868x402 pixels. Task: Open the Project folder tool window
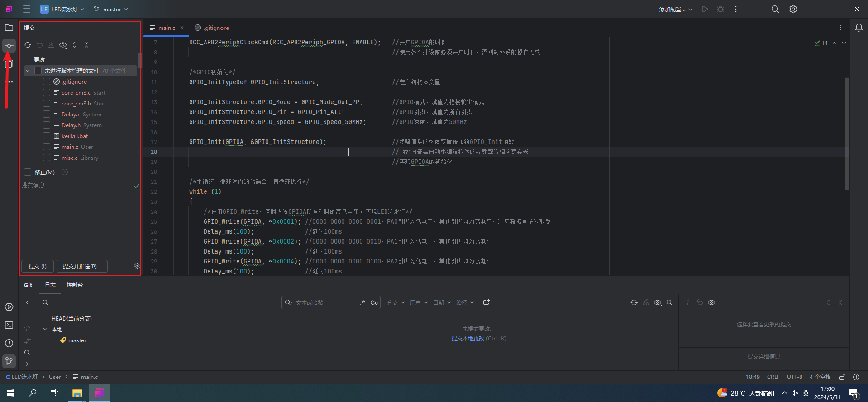[9, 28]
